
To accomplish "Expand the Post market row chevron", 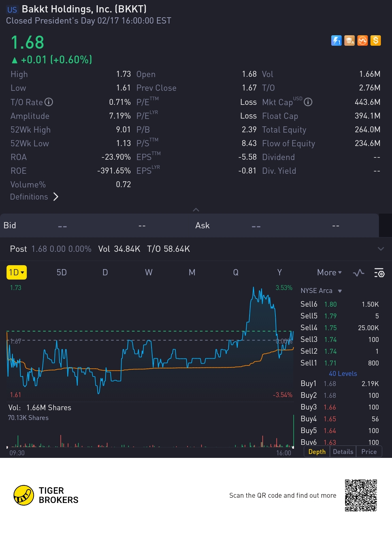I will [x=381, y=249].
